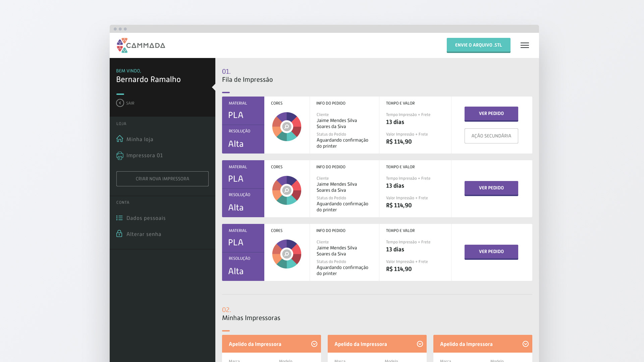Click AÇÃO SECUNDÁRIA button
This screenshot has height=362, width=644.
(x=491, y=136)
